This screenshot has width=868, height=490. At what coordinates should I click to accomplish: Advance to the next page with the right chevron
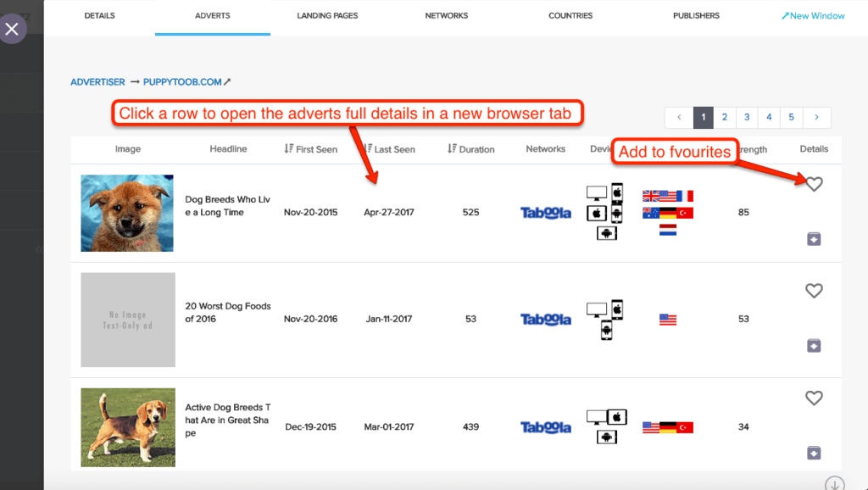(x=815, y=117)
